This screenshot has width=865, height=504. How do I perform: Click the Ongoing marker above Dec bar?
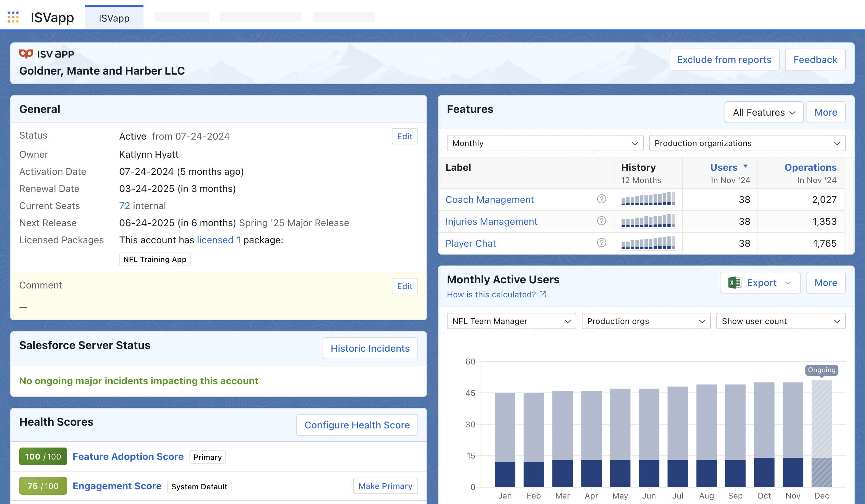pos(822,370)
